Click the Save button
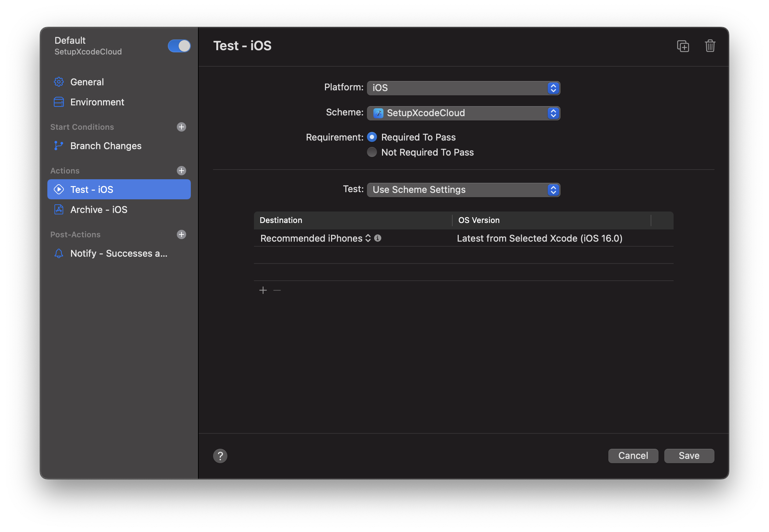Viewport: 769px width, 532px height. tap(689, 455)
